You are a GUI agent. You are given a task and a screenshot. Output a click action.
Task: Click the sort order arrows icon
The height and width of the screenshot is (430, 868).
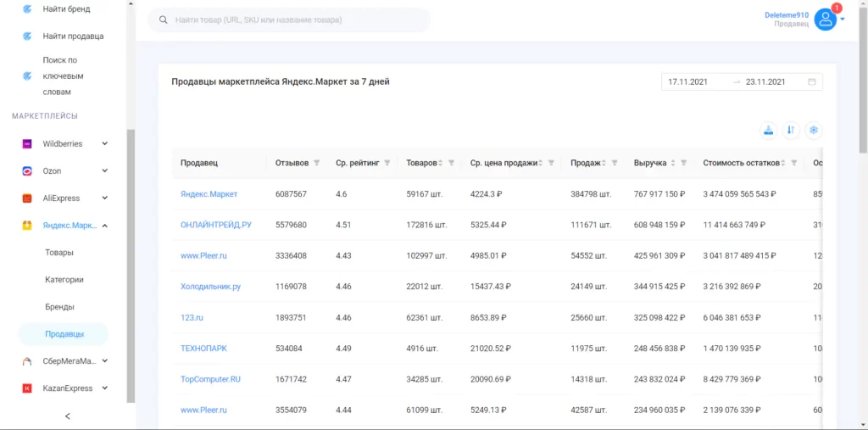(791, 130)
